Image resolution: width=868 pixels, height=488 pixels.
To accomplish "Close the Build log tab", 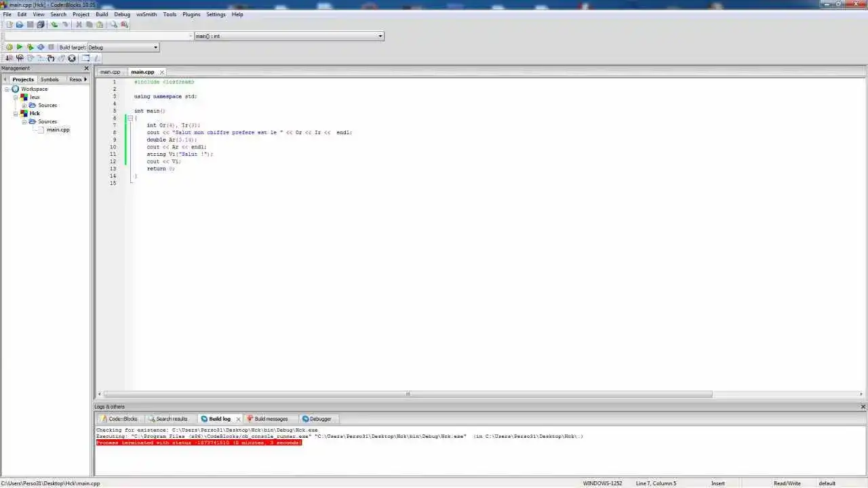I will point(238,418).
